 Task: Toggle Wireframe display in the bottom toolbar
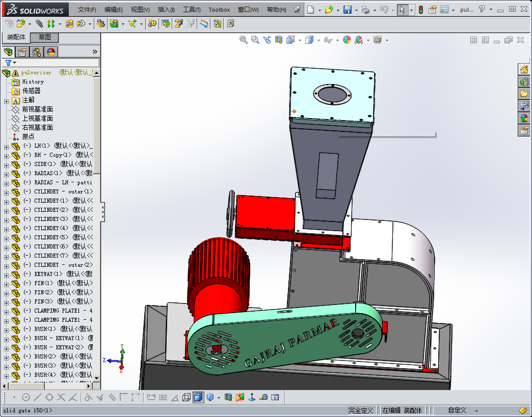(x=187, y=397)
